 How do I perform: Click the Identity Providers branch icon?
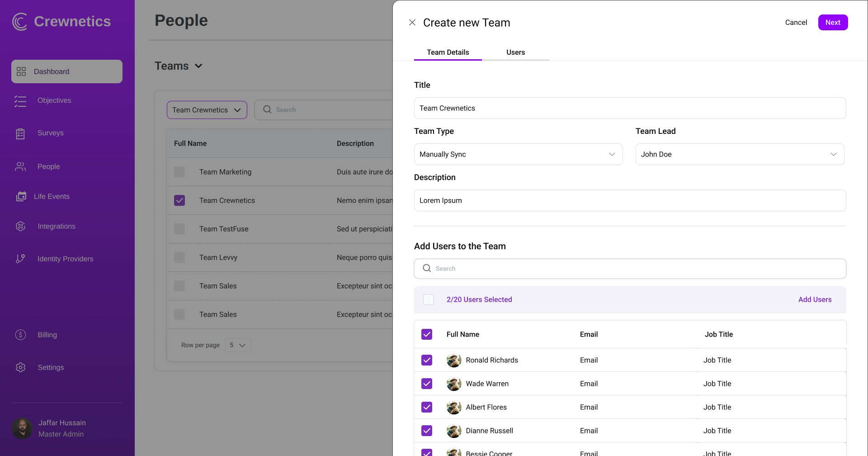pos(20,259)
